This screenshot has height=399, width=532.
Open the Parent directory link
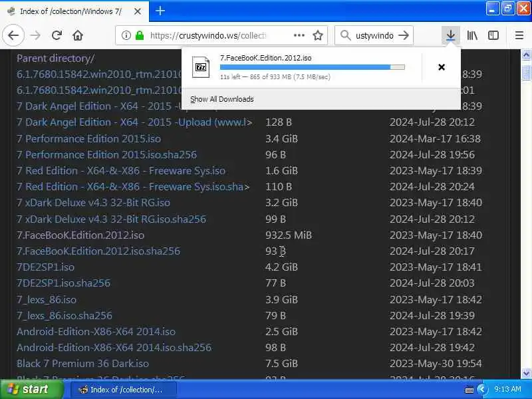tap(56, 59)
